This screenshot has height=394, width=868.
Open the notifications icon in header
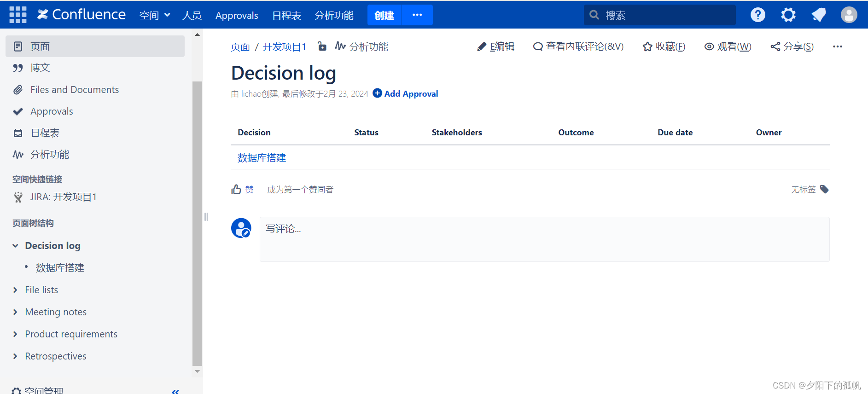818,15
